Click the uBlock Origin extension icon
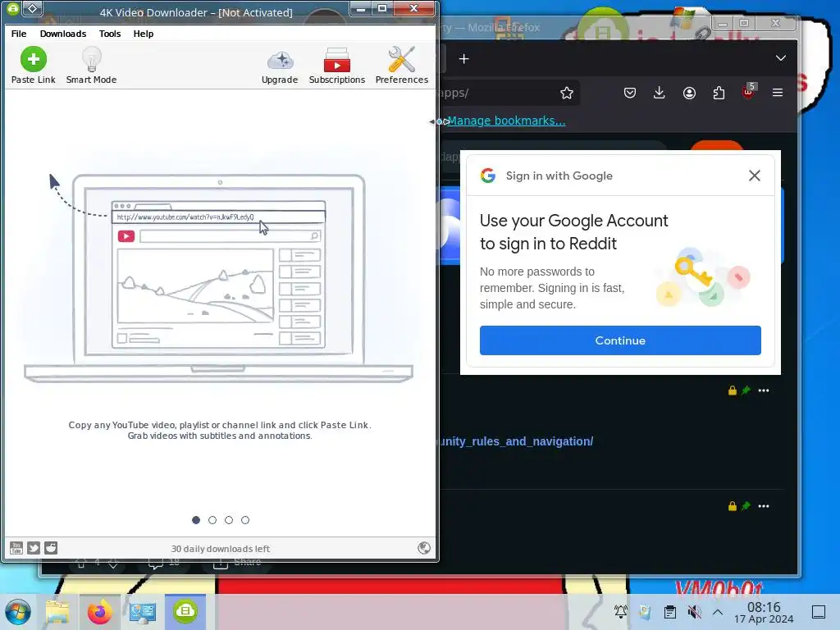The image size is (840, 630). (748, 92)
